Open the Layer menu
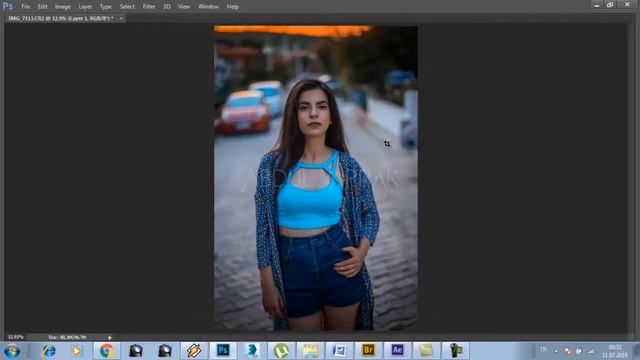Screen dimensions: 640x360 (x=85, y=7)
